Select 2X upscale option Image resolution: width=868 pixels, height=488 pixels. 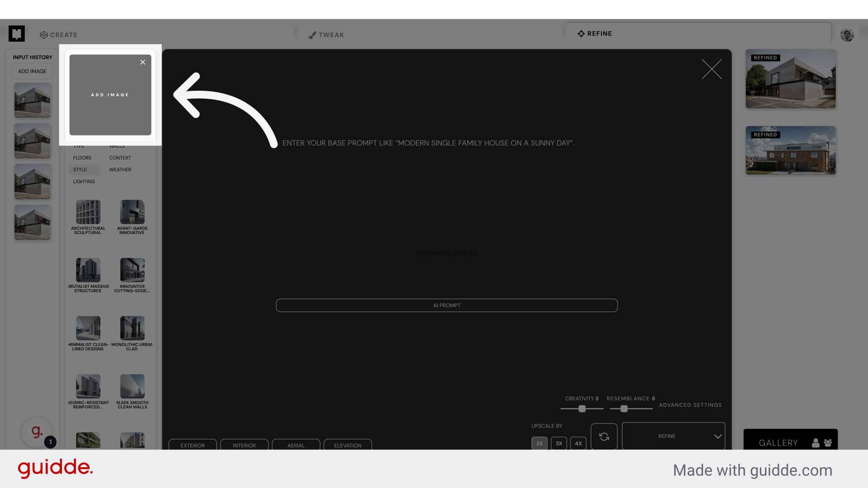(539, 443)
